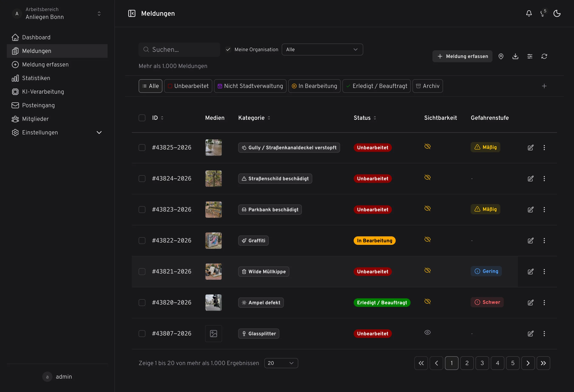Toggle the Meine Organisation checkbox

pos(228,50)
